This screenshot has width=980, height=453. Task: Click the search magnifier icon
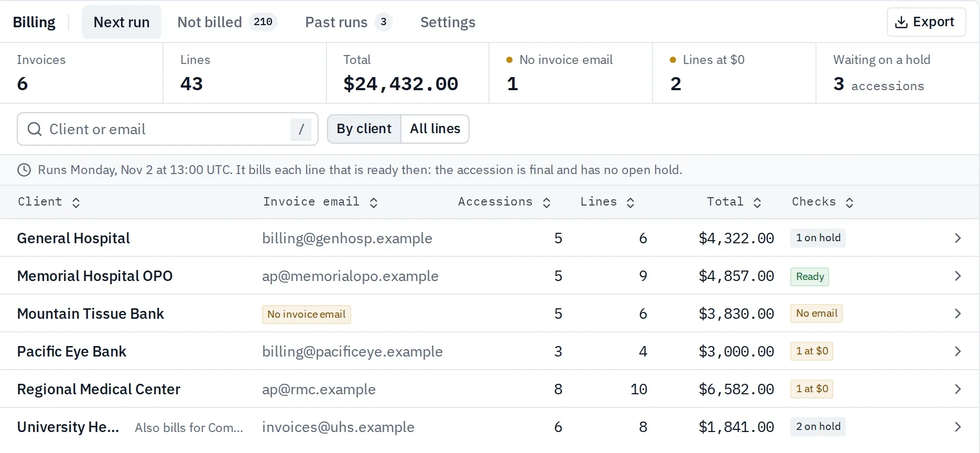coord(35,129)
